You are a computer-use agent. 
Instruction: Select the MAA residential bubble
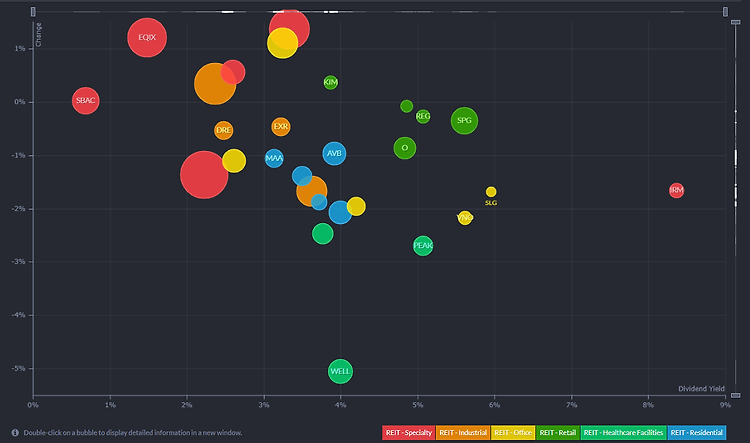coord(274,158)
